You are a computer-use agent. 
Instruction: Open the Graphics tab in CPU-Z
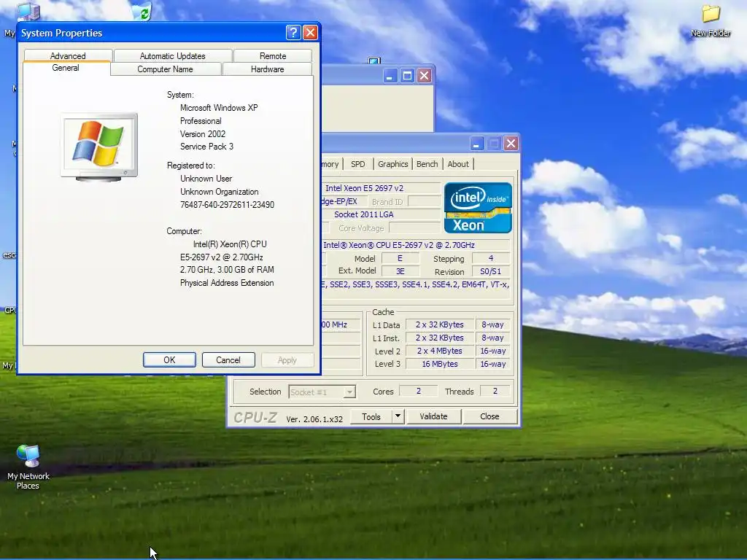pyautogui.click(x=393, y=164)
